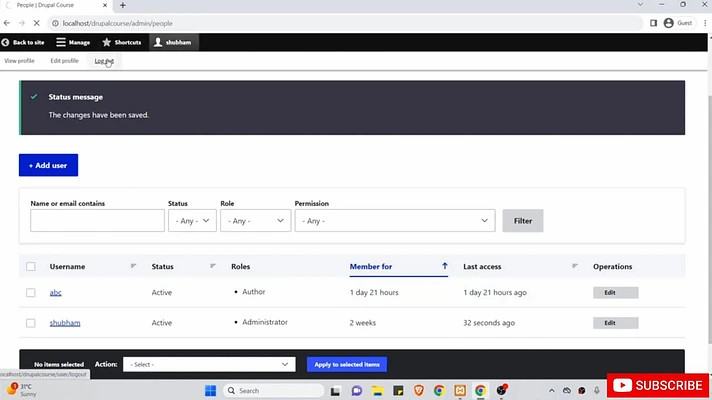Click the microphone tray icon
Screen dimensions: 712x400
pyautogui.click(x=597, y=390)
